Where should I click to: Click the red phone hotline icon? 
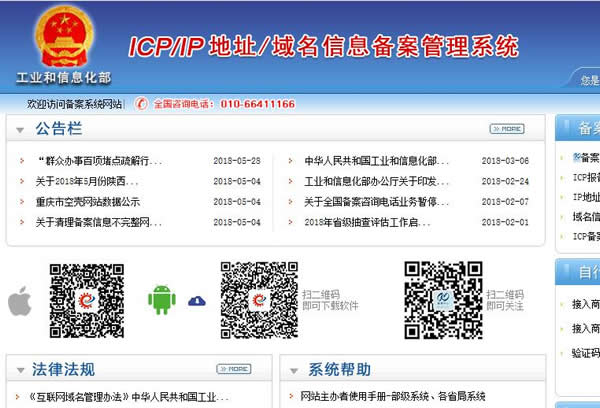tap(141, 104)
